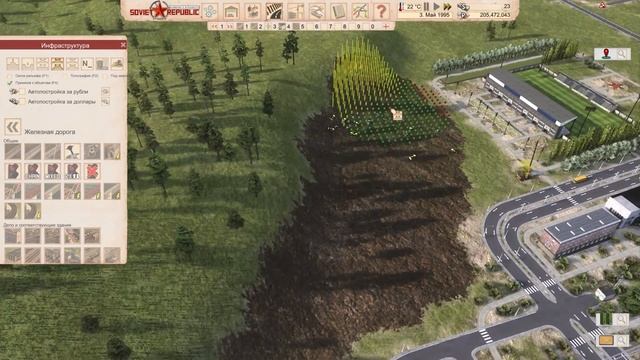This screenshot has width=640, height=360.
Task: Click the money value 205.472.043
Action: [495, 15]
